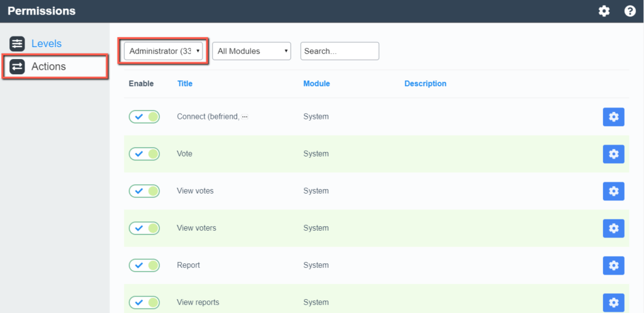Open the Administrator level dropdown

click(x=164, y=52)
